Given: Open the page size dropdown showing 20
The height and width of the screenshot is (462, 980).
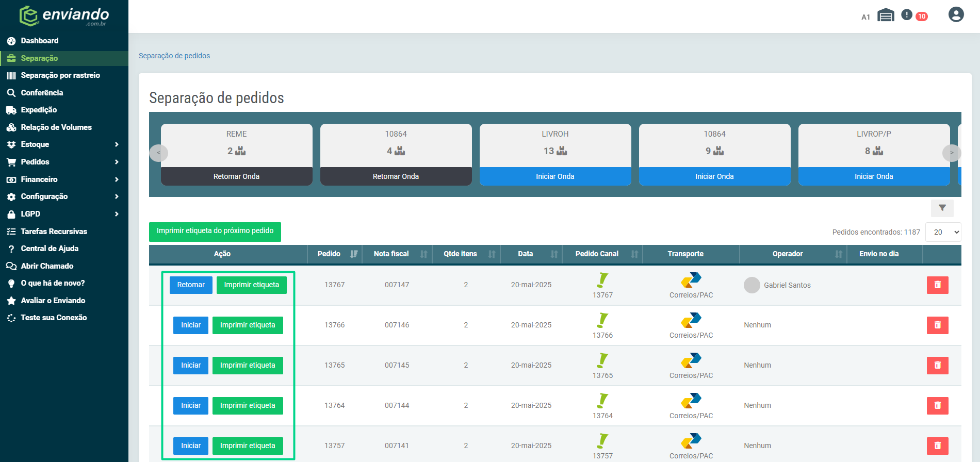Looking at the screenshot, I should coord(943,232).
